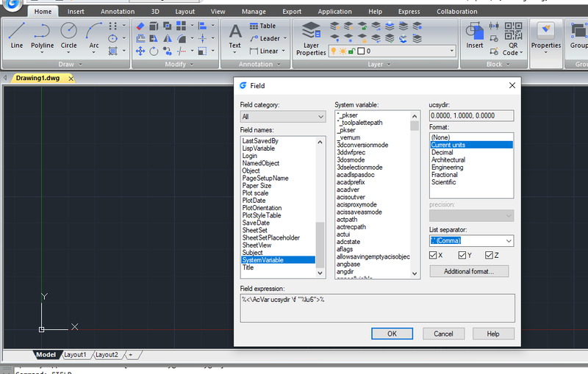Select the Arc tool
Image resolution: width=588 pixels, height=374 pixels.
94,35
